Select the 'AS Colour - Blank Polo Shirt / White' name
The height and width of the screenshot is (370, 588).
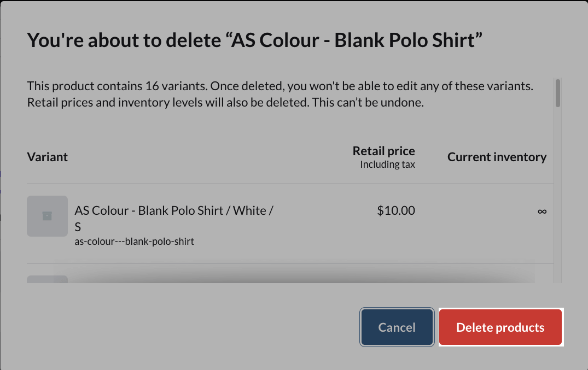pos(173,210)
